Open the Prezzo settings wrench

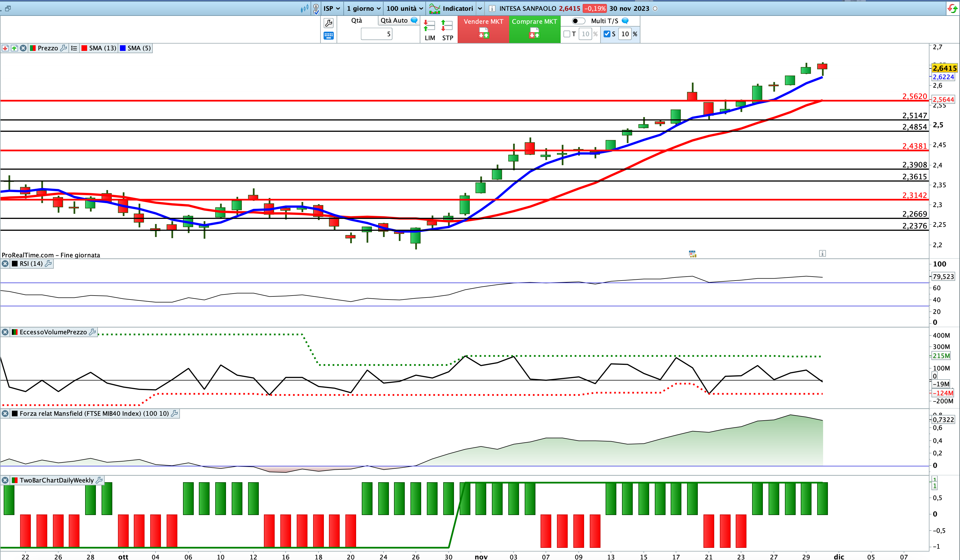[64, 48]
